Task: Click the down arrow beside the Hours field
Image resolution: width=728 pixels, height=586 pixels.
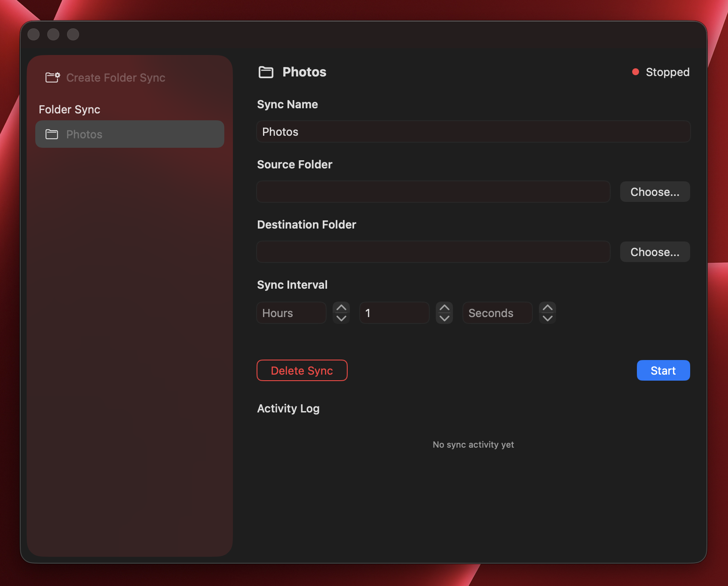Action: [x=341, y=318]
